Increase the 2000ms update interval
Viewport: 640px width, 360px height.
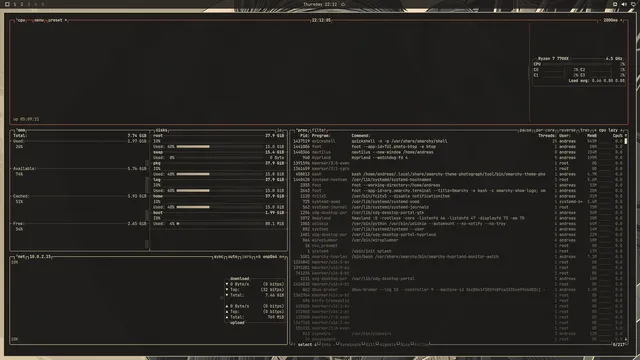(621, 20)
